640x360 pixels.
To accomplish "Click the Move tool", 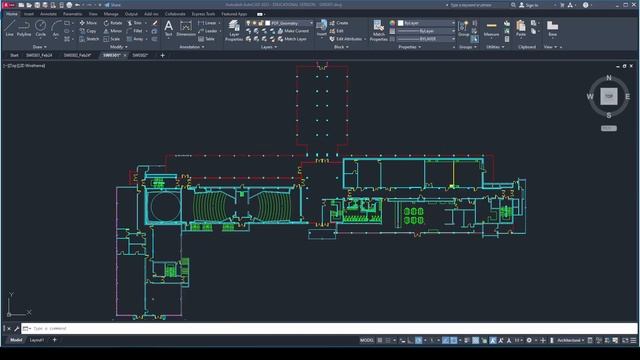I will (88, 23).
